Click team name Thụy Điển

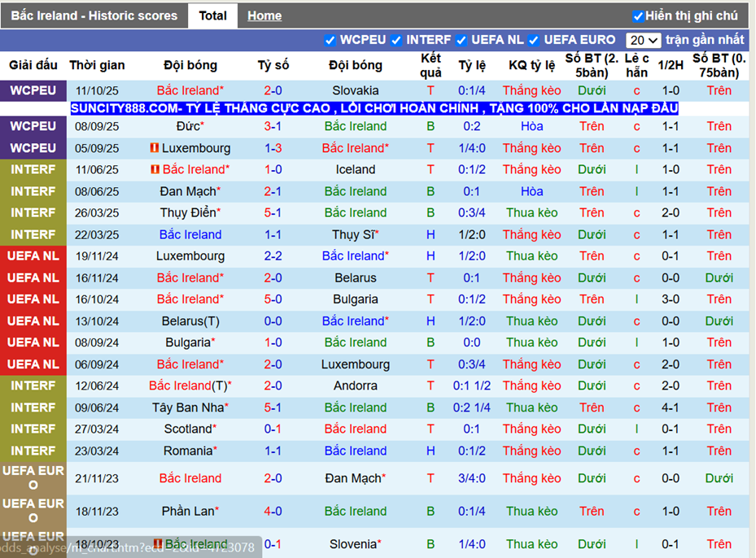pyautogui.click(x=190, y=212)
